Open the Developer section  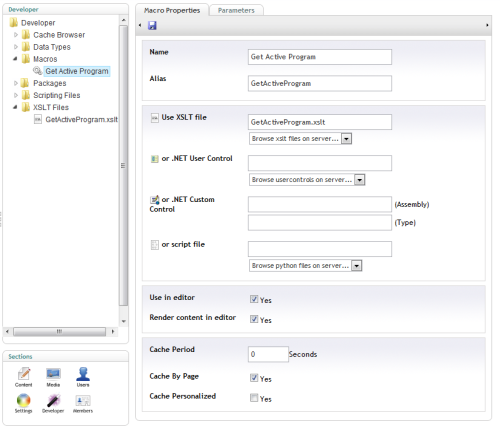(x=53, y=403)
